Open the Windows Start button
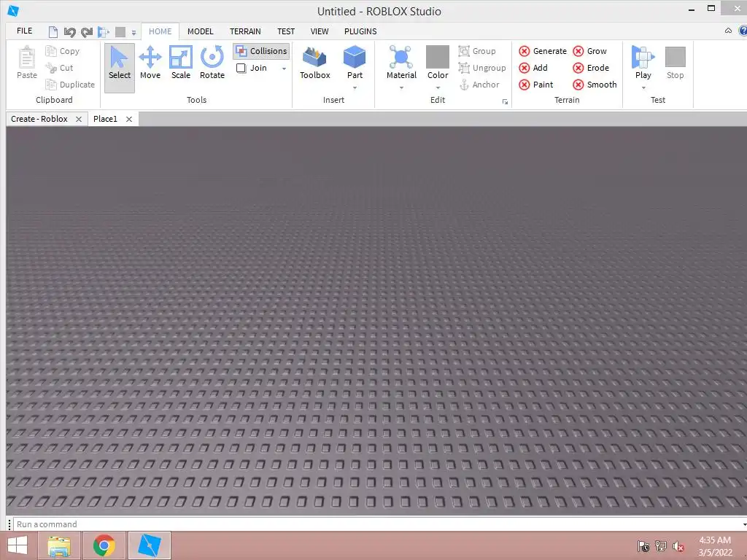The width and height of the screenshot is (747, 560). [x=18, y=545]
